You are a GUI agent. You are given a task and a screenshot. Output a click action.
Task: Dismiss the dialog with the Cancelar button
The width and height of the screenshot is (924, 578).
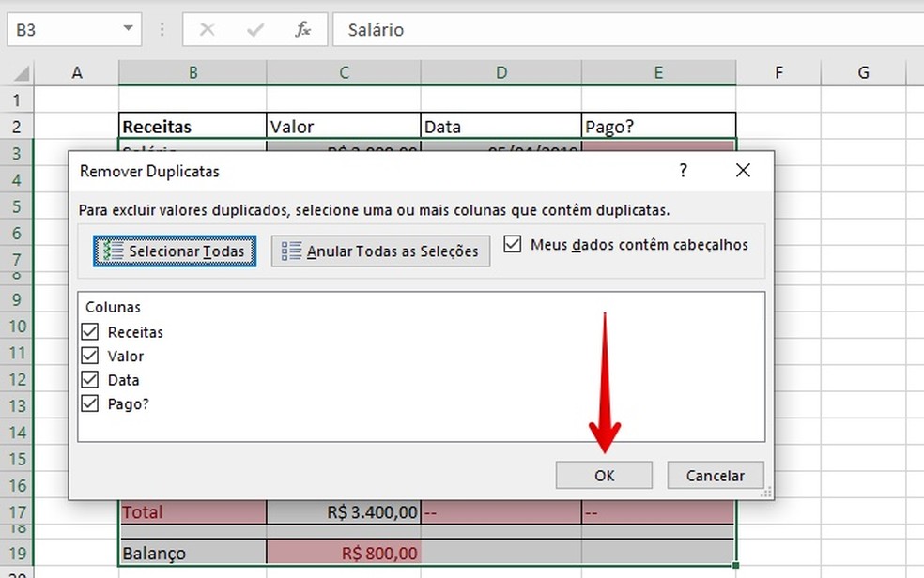pyautogui.click(x=716, y=475)
